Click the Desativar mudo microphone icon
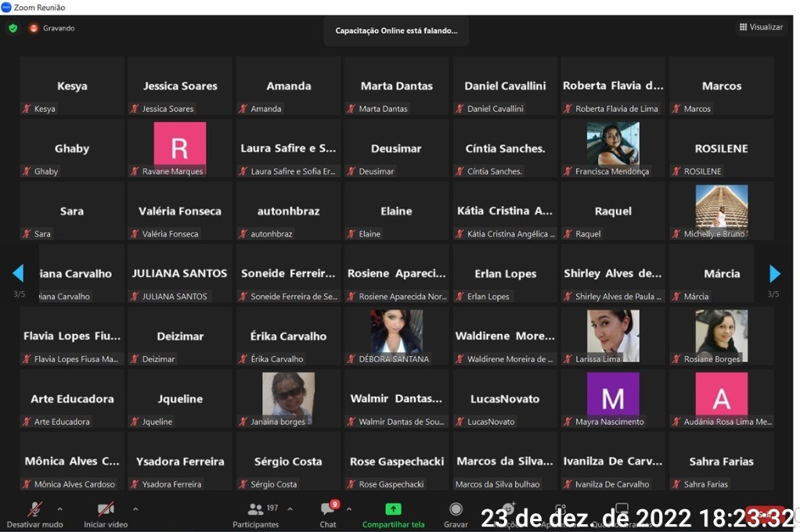800x532 pixels. point(34,509)
